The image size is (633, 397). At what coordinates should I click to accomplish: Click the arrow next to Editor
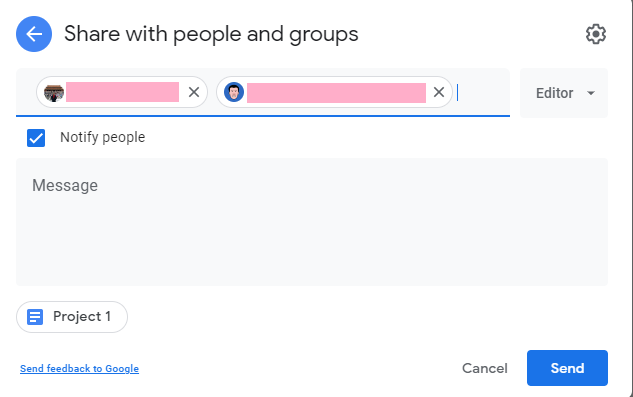click(591, 93)
